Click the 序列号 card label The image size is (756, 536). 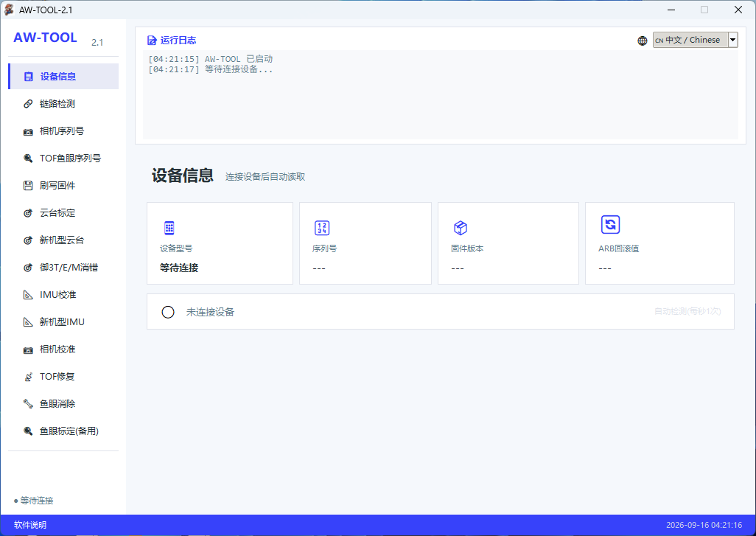(324, 248)
